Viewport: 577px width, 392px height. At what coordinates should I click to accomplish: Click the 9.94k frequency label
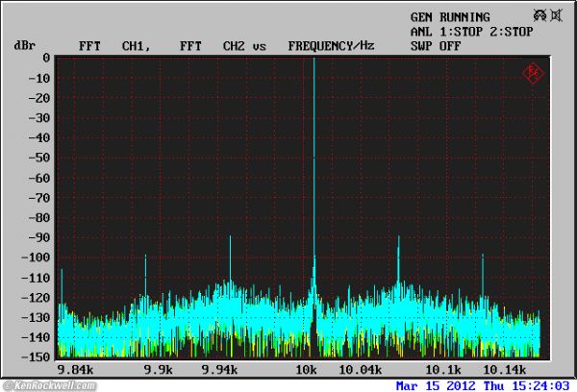click(x=219, y=370)
